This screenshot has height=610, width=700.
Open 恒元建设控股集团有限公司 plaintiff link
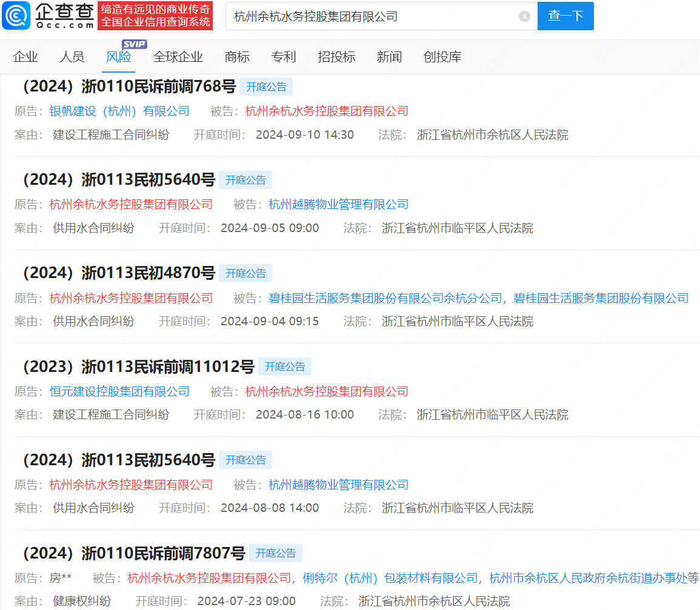(119, 391)
